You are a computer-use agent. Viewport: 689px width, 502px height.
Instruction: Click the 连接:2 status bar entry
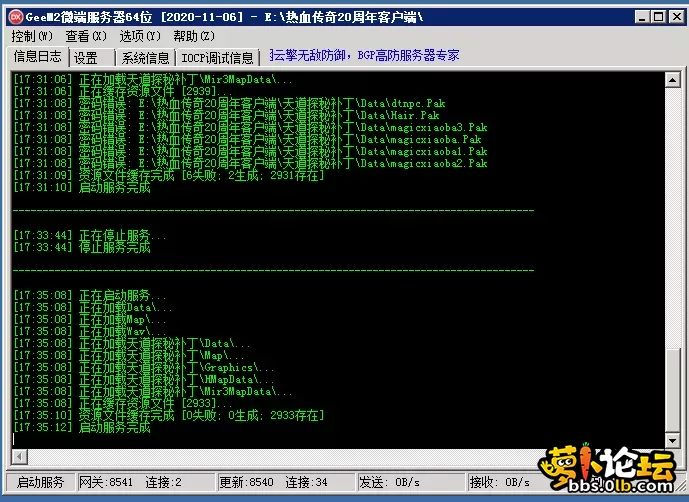click(x=163, y=482)
